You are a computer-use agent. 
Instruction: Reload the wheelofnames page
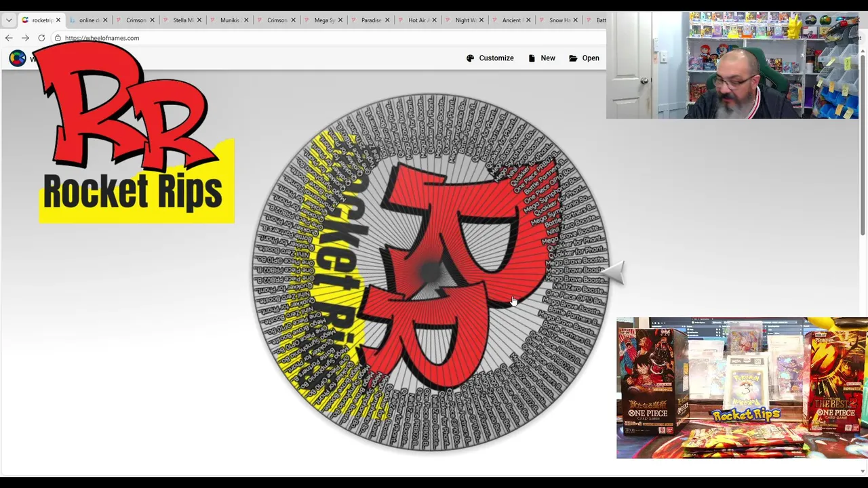pyautogui.click(x=41, y=38)
